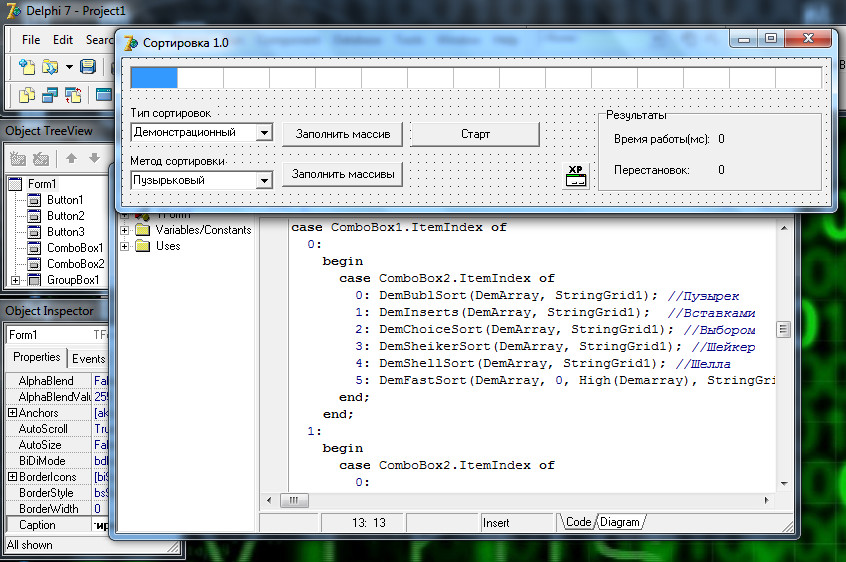The height and width of the screenshot is (562, 846).
Task: Click the View Form toolbar icon
Action: pyautogui.click(x=49, y=95)
